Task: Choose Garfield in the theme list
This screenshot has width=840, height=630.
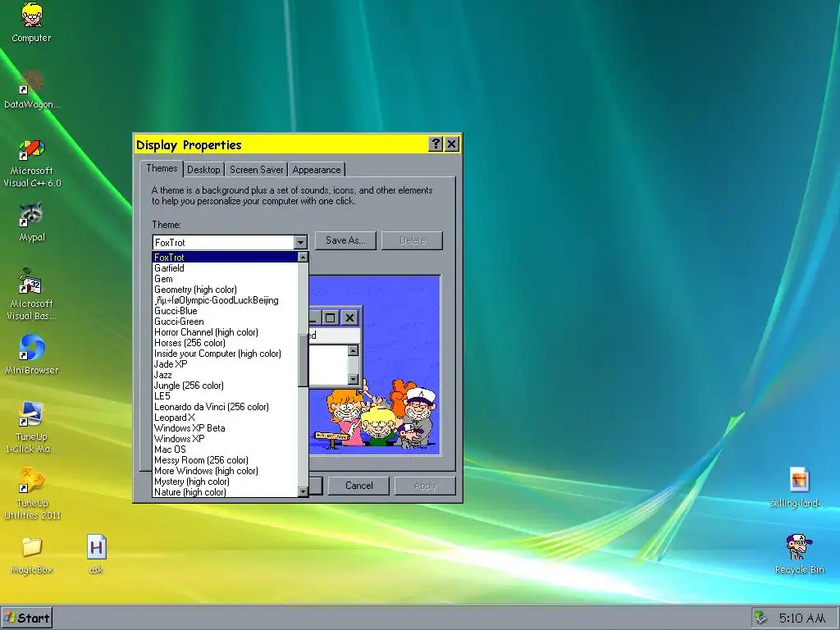Action: point(225,268)
